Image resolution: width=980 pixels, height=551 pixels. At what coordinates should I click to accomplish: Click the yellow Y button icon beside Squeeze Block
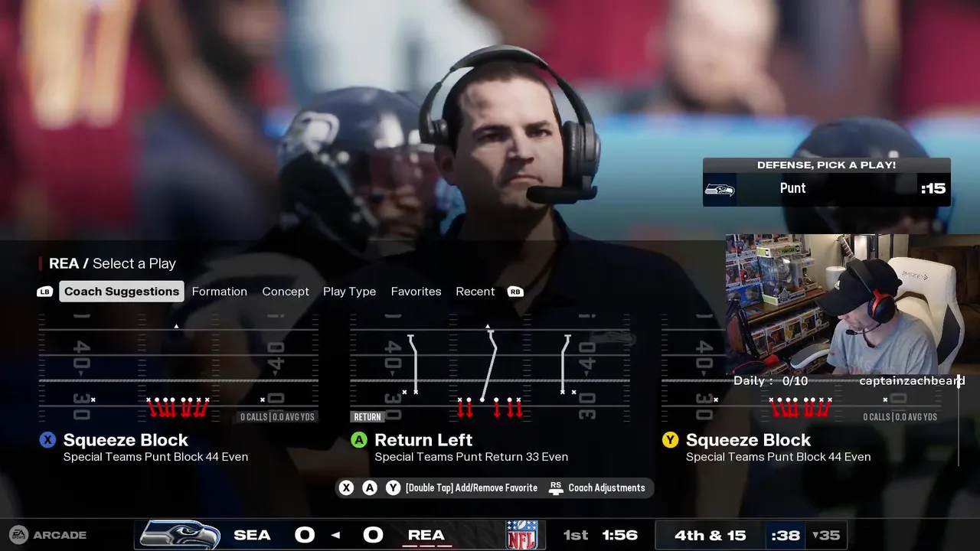pyautogui.click(x=671, y=440)
